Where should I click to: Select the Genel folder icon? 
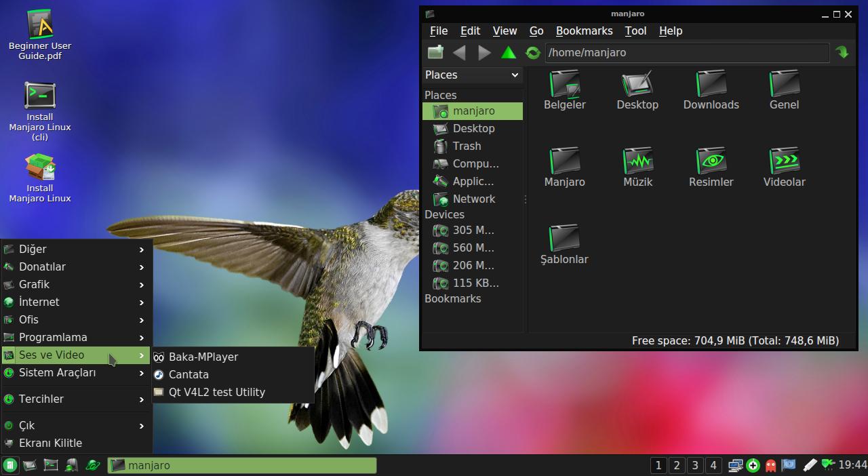(x=785, y=90)
